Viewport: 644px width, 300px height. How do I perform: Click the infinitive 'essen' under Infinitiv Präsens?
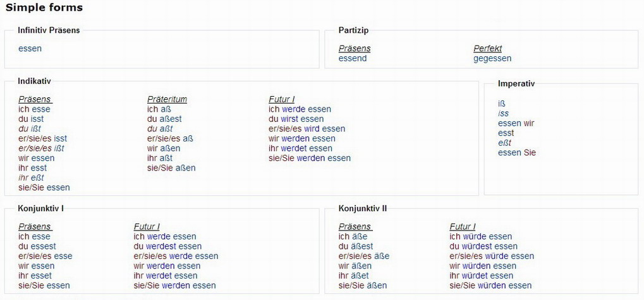click(x=30, y=49)
